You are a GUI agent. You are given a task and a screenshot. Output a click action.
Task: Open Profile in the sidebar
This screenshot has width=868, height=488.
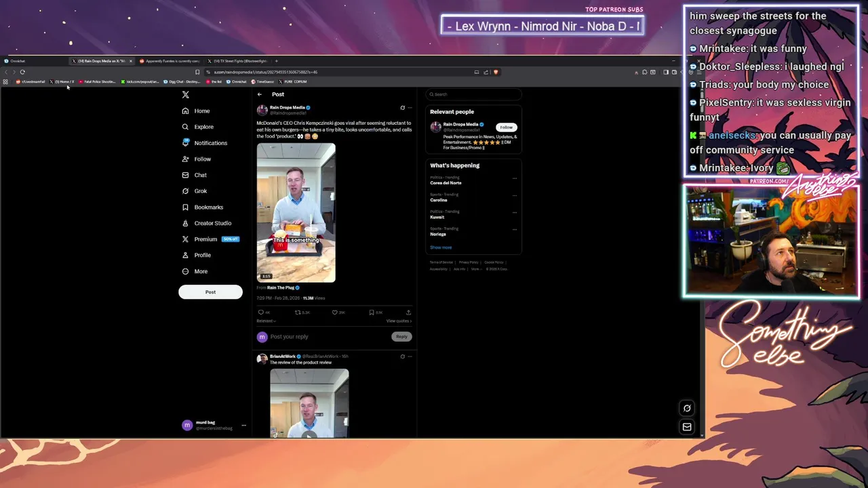click(x=196, y=256)
